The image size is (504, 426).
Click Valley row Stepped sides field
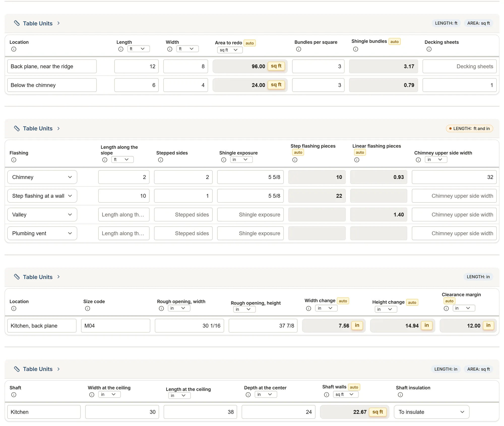click(x=183, y=215)
